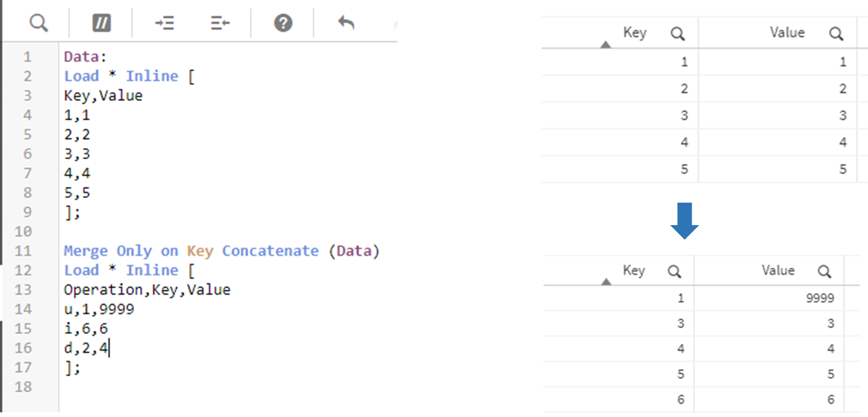Open search for the Value column
The image size is (868, 417).
(836, 33)
